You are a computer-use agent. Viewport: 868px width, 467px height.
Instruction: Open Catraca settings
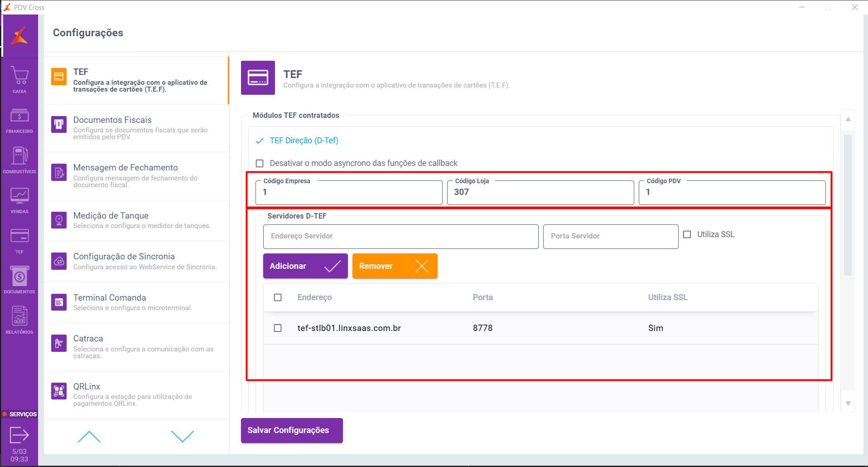pos(136,347)
